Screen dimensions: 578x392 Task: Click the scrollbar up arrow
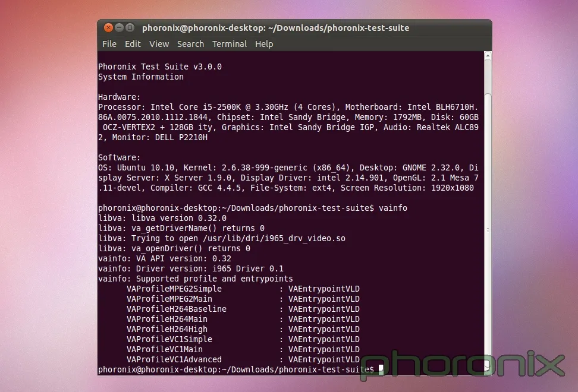pyautogui.click(x=488, y=55)
